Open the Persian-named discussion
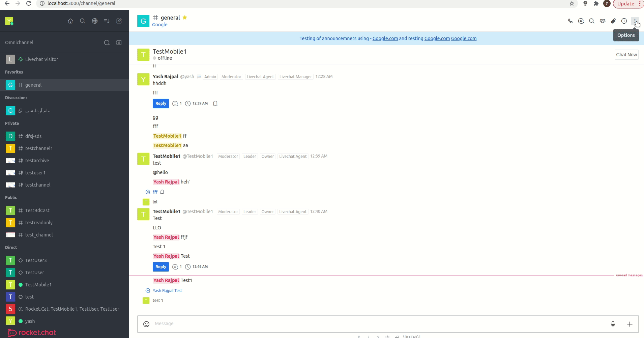 pos(64,111)
